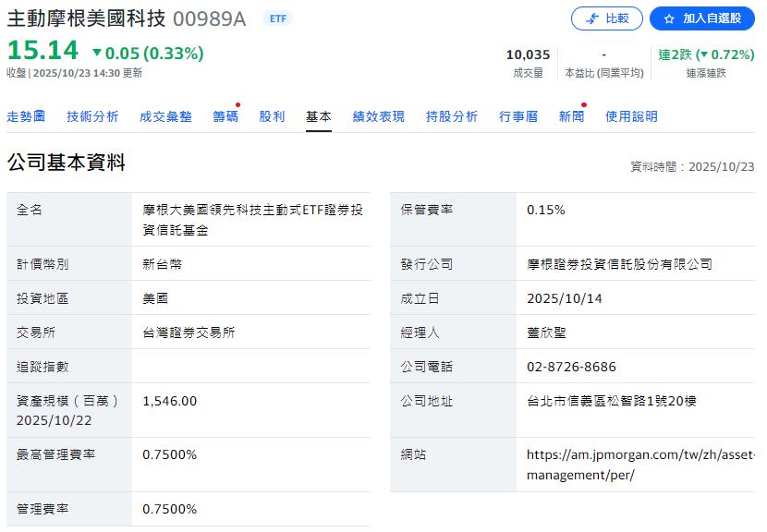Click the star icon in 加入自選股

[669, 18]
